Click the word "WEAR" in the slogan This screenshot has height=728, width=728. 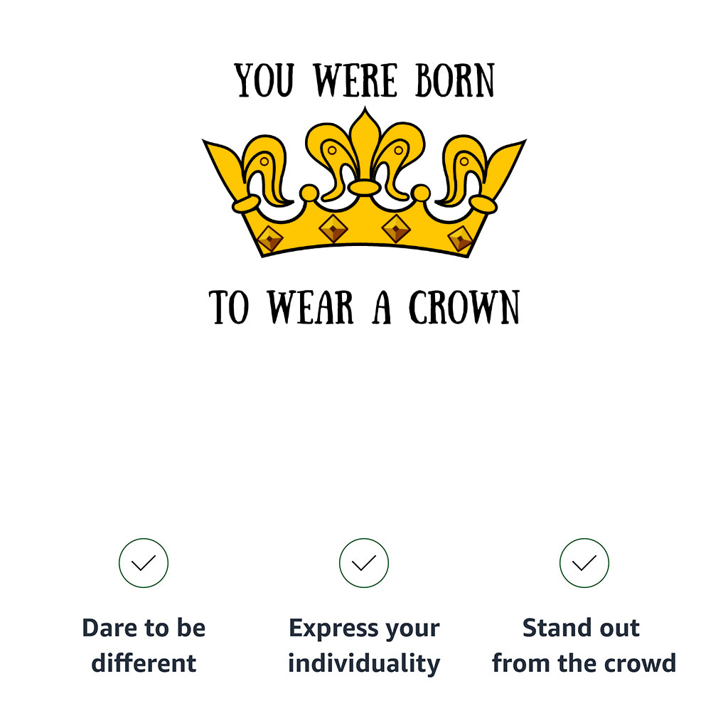(x=311, y=307)
